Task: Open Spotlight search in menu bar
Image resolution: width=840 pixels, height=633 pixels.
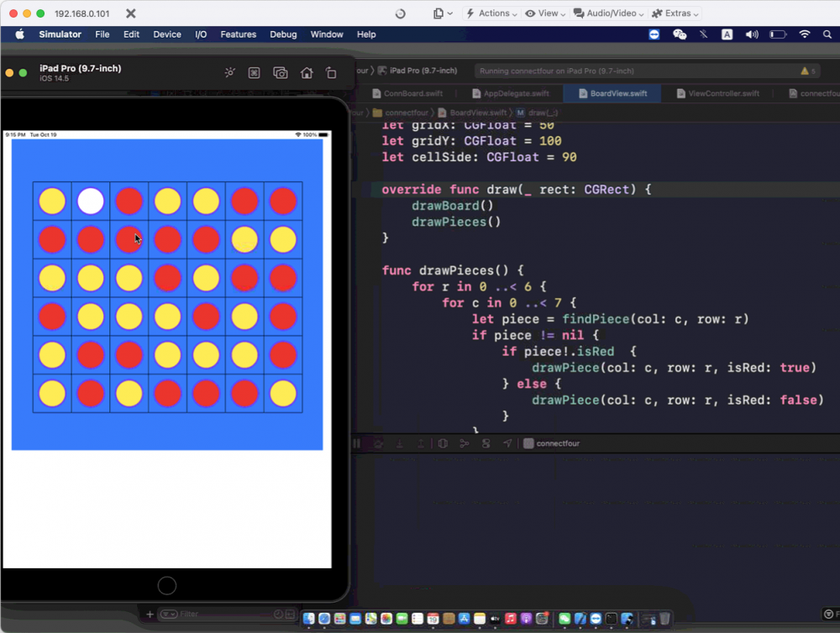Action: coord(827,34)
